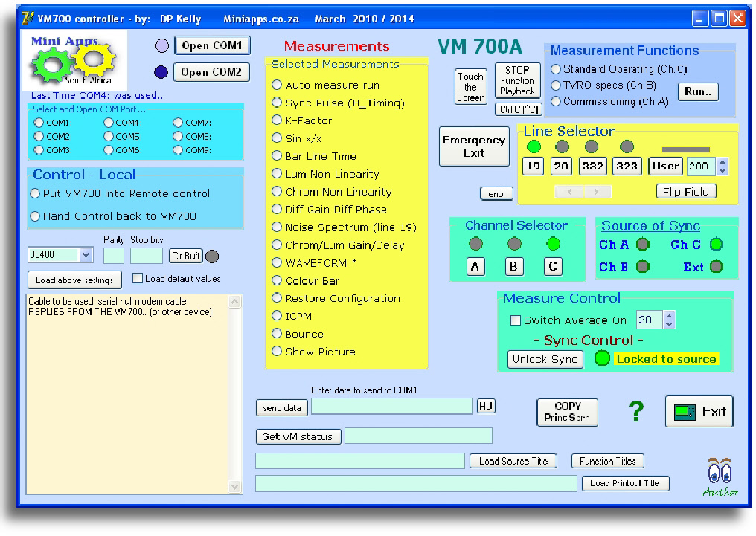Click the purple circle beside Open COM1
The image size is (756, 536).
(x=160, y=45)
